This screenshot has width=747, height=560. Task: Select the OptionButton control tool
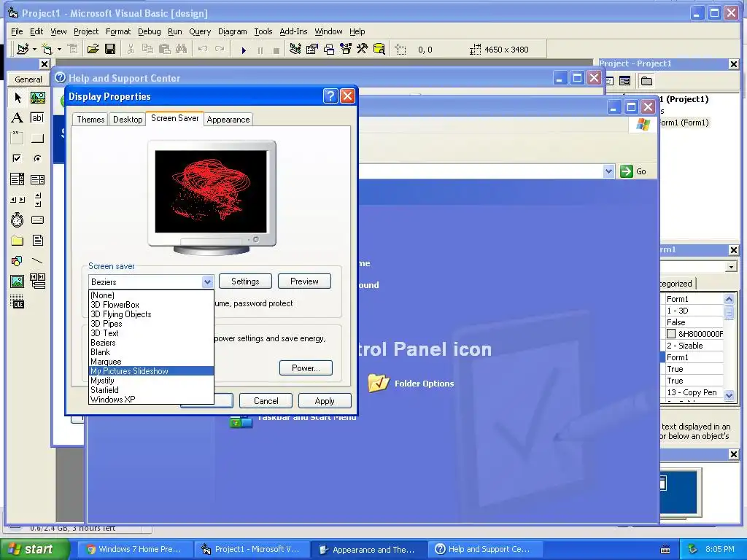[38, 158]
